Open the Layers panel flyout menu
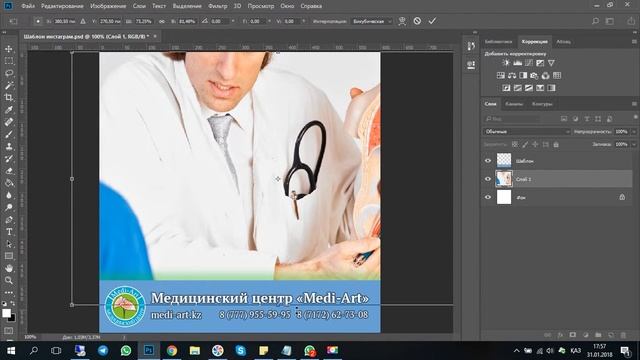This screenshot has width=640, height=360. pos(634,104)
